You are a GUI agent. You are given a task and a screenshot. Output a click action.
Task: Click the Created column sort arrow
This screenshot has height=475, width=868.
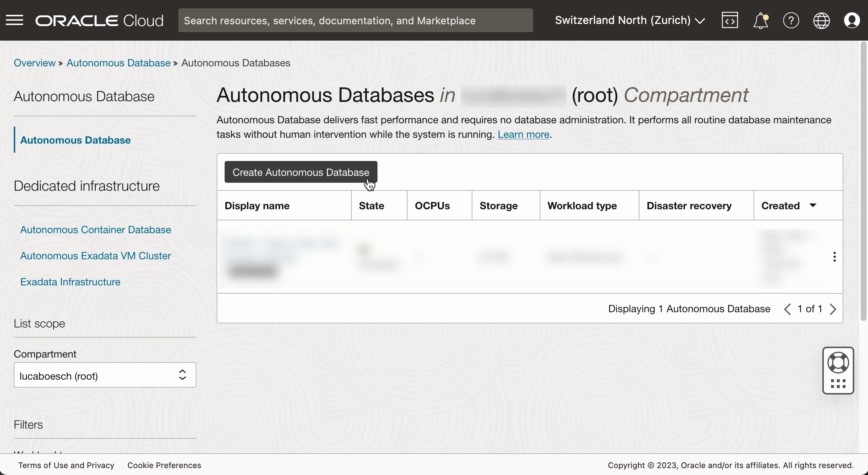tap(813, 205)
